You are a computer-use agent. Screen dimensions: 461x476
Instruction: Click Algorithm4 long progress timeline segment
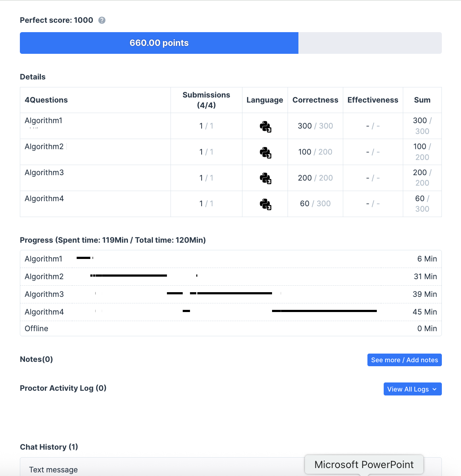coord(329,311)
